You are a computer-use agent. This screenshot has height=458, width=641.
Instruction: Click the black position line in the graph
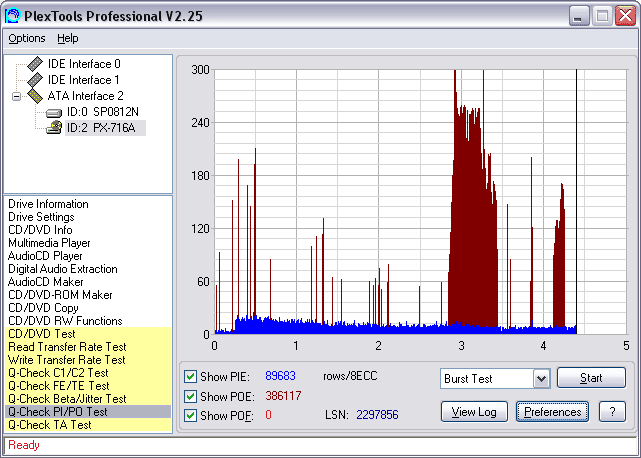tap(576, 201)
